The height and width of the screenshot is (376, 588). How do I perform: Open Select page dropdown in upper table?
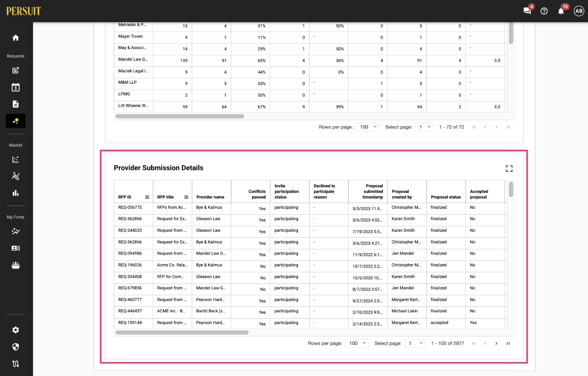[424, 127]
